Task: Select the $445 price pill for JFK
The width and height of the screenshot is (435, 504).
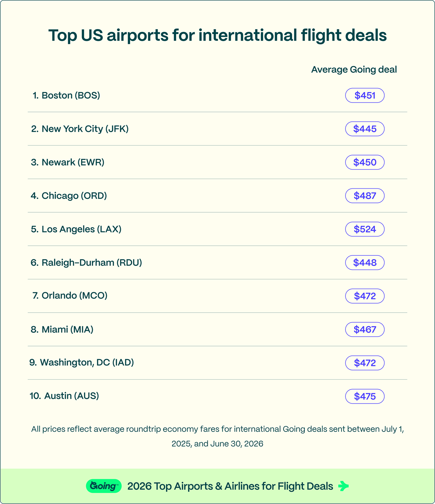Action: tap(365, 129)
